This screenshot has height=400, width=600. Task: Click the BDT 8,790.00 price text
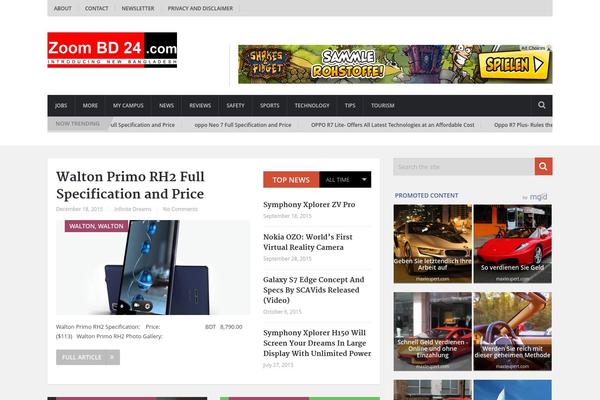tap(224, 327)
